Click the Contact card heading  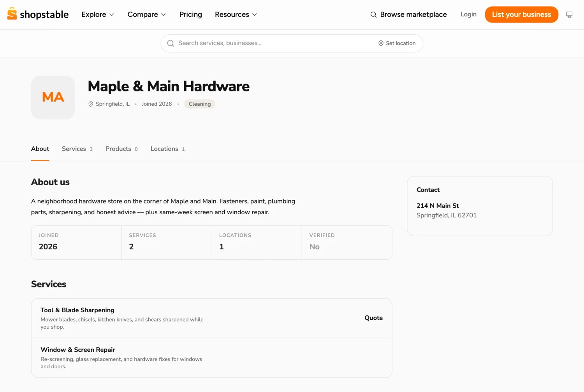428,190
